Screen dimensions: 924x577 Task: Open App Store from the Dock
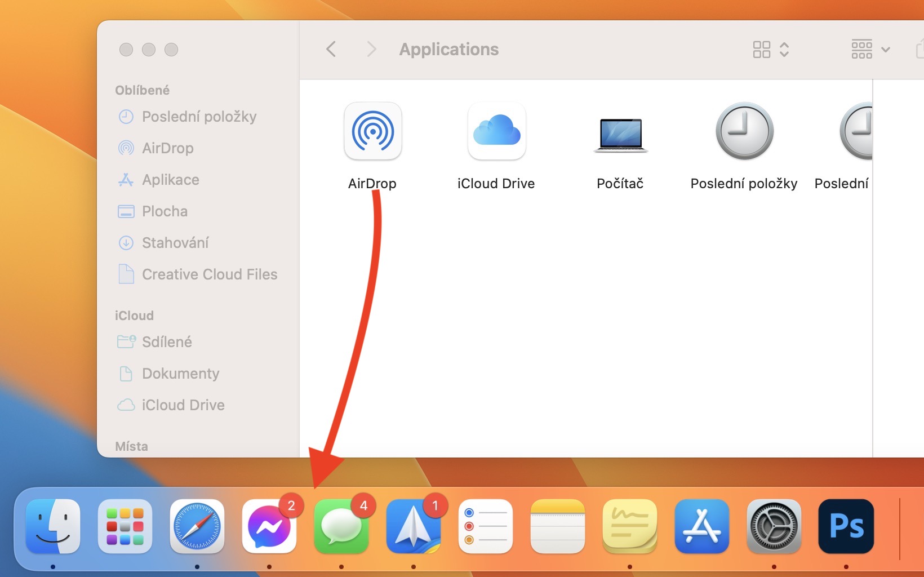tap(702, 526)
